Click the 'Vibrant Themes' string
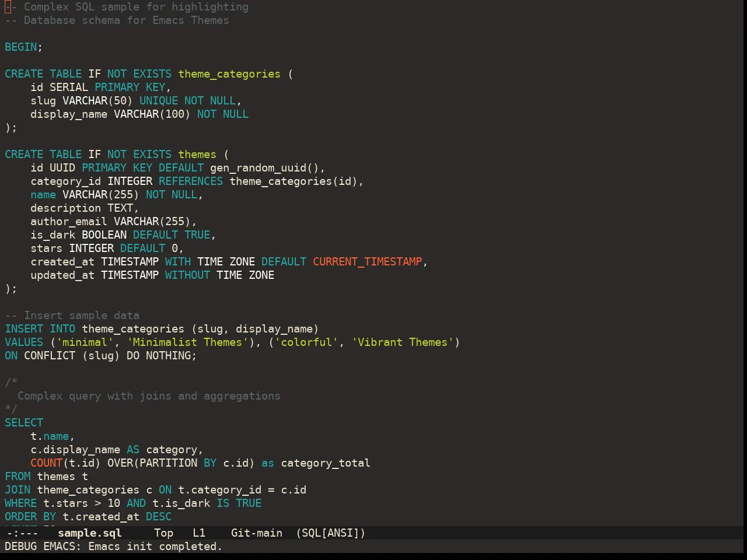 pyautogui.click(x=403, y=342)
